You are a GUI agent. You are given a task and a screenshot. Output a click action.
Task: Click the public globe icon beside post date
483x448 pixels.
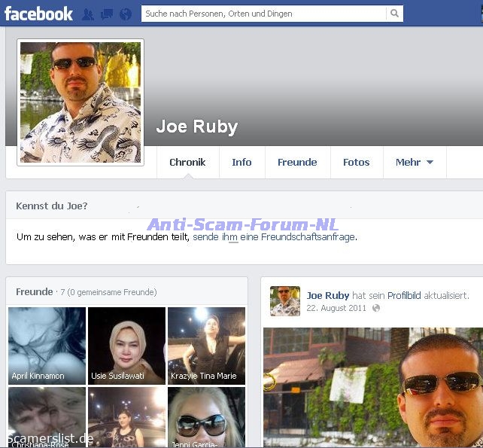376,308
